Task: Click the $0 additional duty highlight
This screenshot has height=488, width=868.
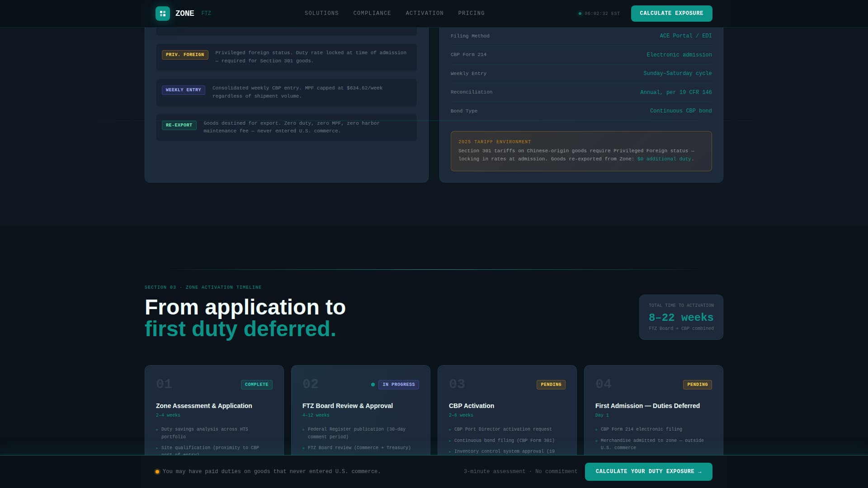Action: 664,159
